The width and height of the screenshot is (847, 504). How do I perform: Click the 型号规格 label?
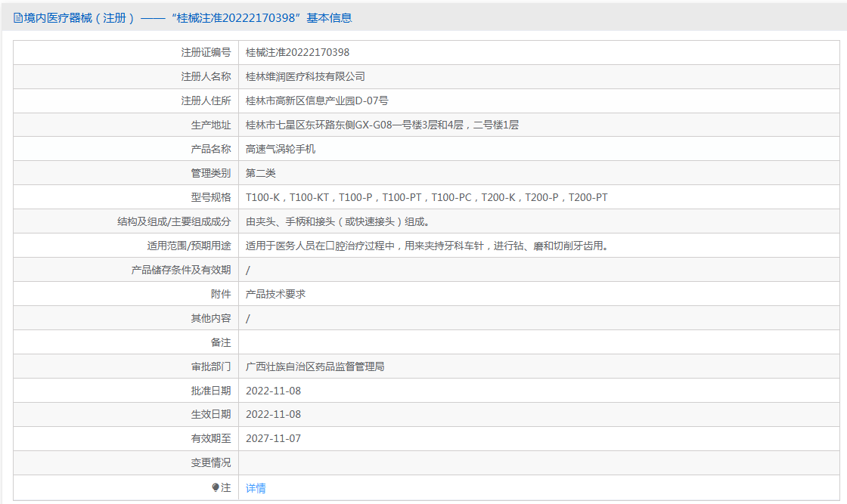coord(211,197)
